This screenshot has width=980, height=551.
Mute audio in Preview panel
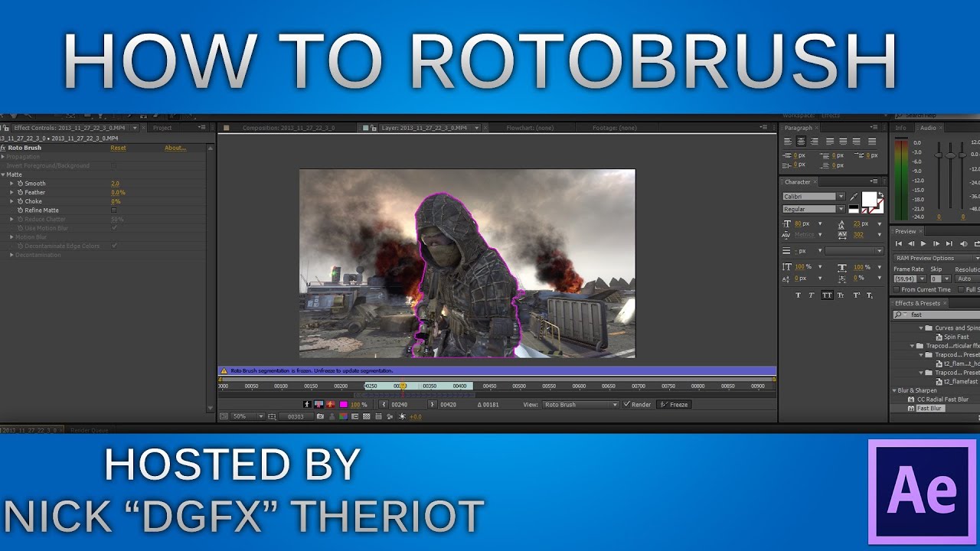click(x=963, y=243)
